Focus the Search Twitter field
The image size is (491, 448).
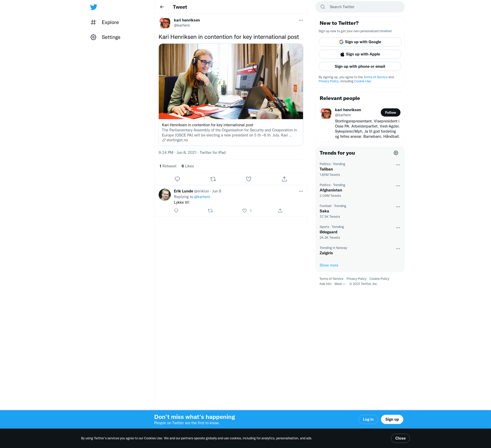coord(360,7)
